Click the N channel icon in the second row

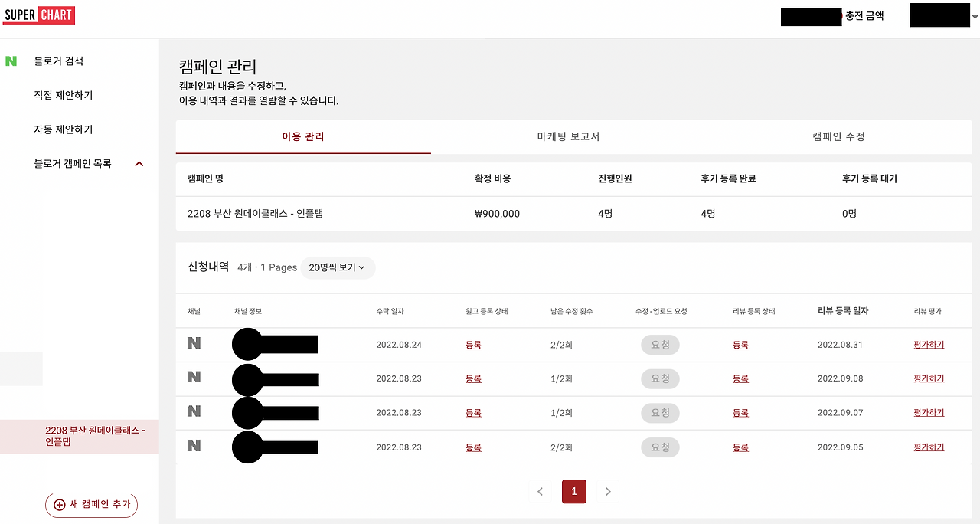(x=194, y=378)
